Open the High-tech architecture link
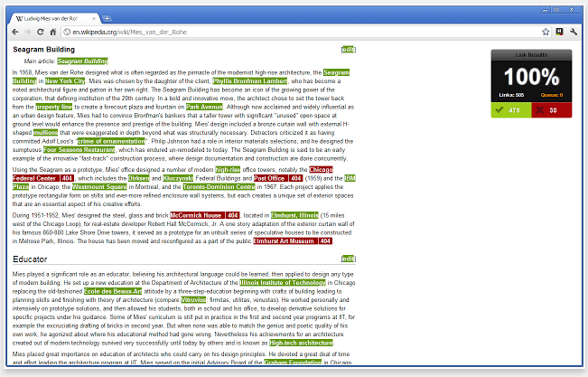Screen dimensions: 588x377 point(301,343)
